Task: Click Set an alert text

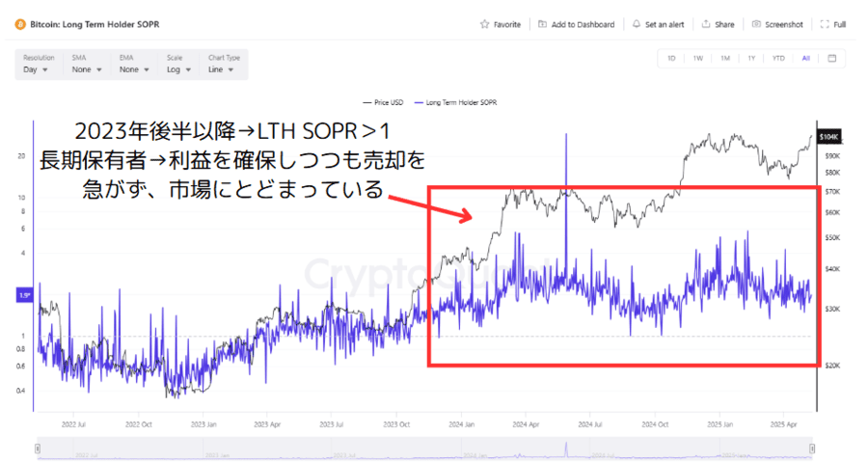Action: coord(665,24)
